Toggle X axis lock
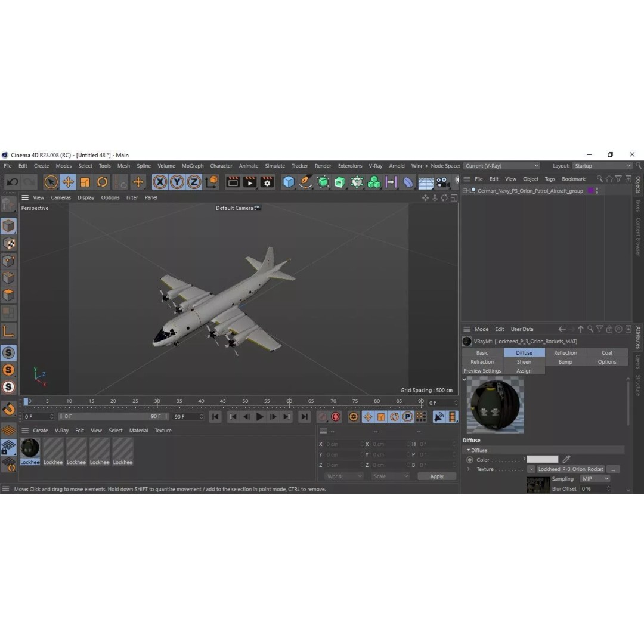 (x=160, y=182)
